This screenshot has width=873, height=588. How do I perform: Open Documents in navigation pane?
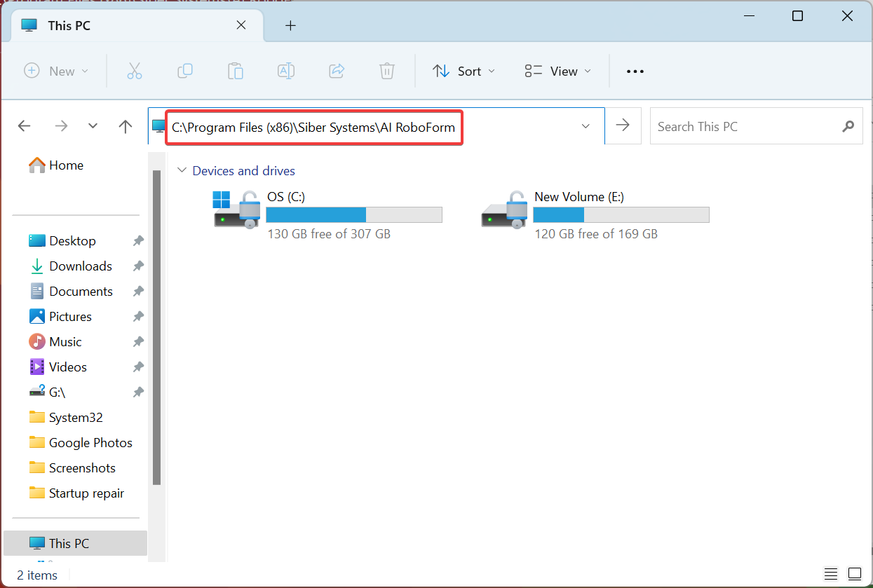click(71, 291)
